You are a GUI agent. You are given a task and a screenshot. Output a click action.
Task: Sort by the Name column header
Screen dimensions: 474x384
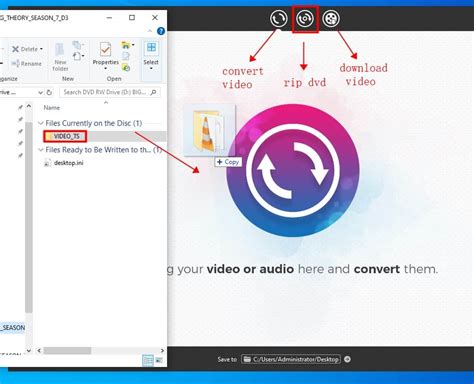coord(52,108)
